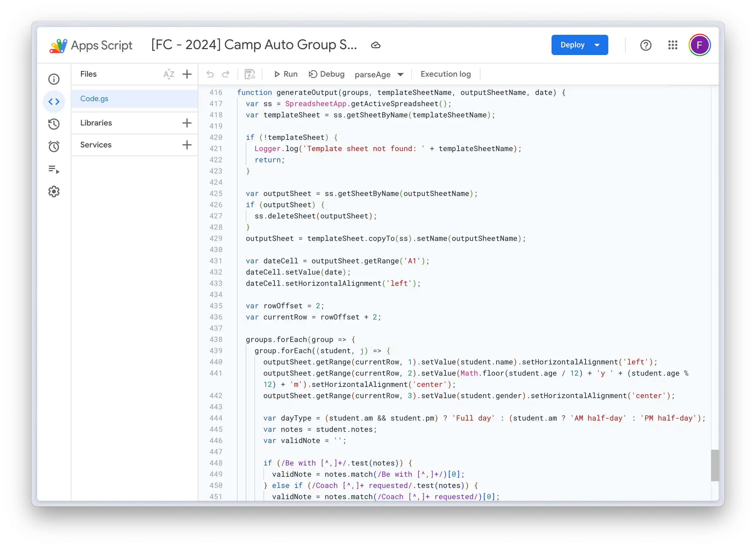This screenshot has width=756, height=548.
Task: Click line number 416 in the gutter
Action: [215, 92]
